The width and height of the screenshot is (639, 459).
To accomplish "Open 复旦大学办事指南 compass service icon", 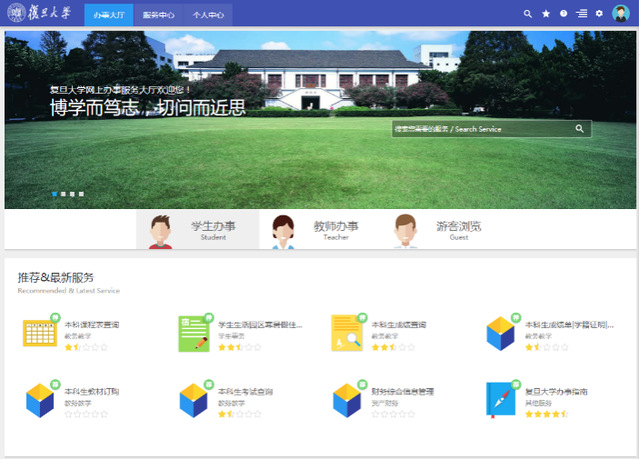I will tap(500, 399).
